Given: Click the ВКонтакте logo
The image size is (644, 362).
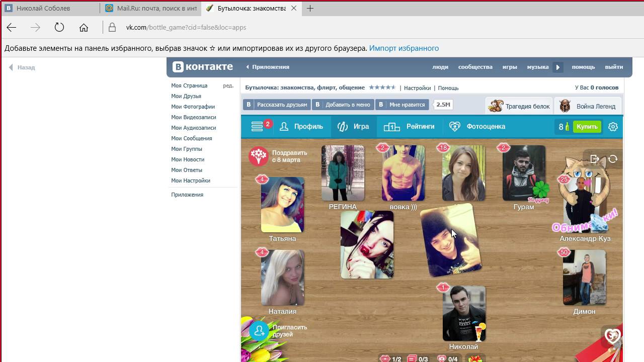Looking at the screenshot, I should click(x=203, y=67).
